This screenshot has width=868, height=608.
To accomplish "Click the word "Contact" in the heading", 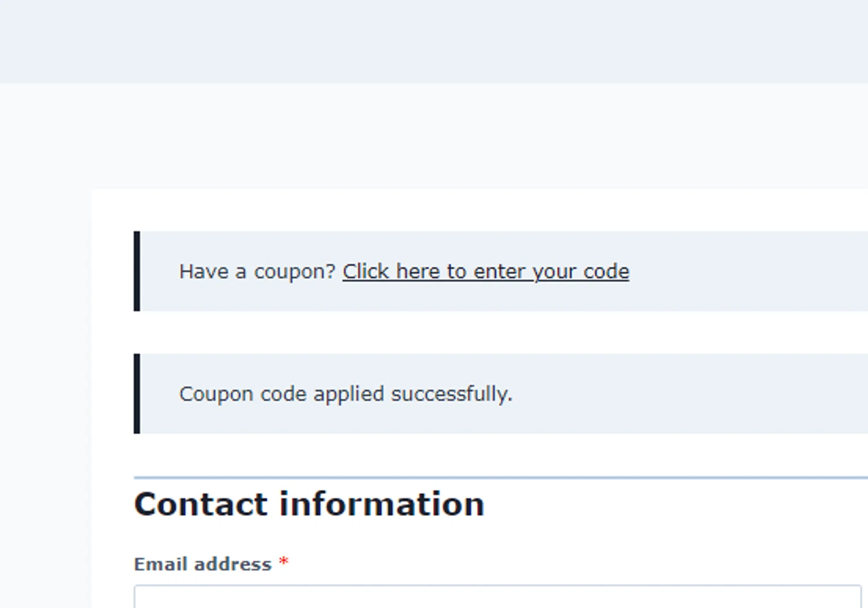I will [x=201, y=504].
